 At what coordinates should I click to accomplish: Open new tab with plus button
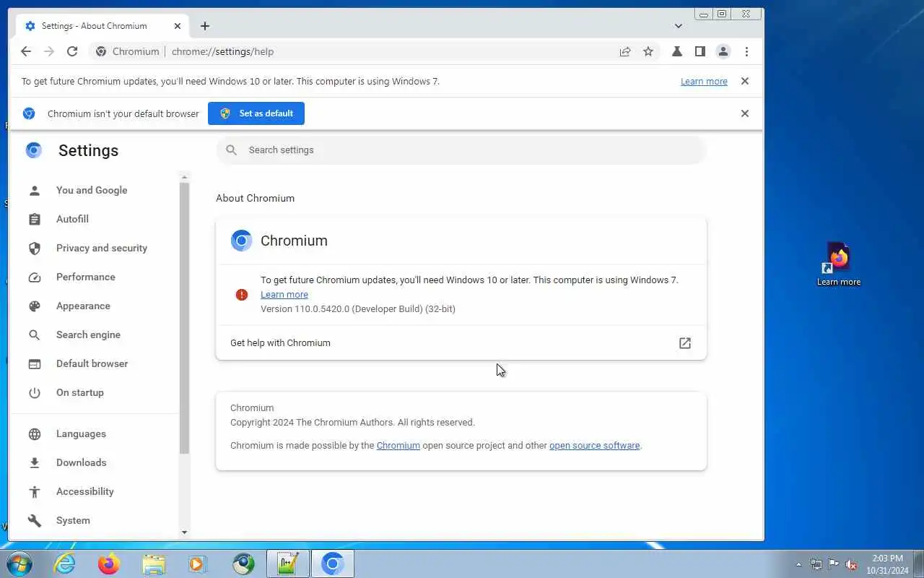pyautogui.click(x=205, y=26)
